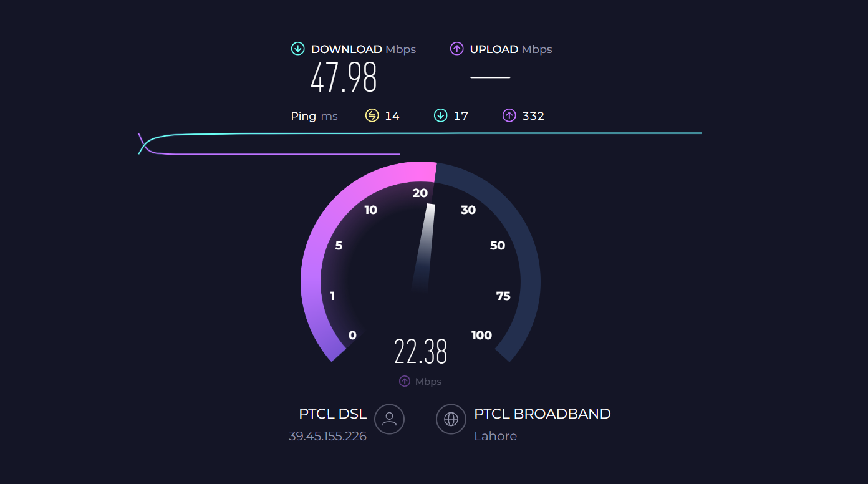Click the teal download ping icon
Viewport: 868px width, 484px height.
[x=441, y=115]
